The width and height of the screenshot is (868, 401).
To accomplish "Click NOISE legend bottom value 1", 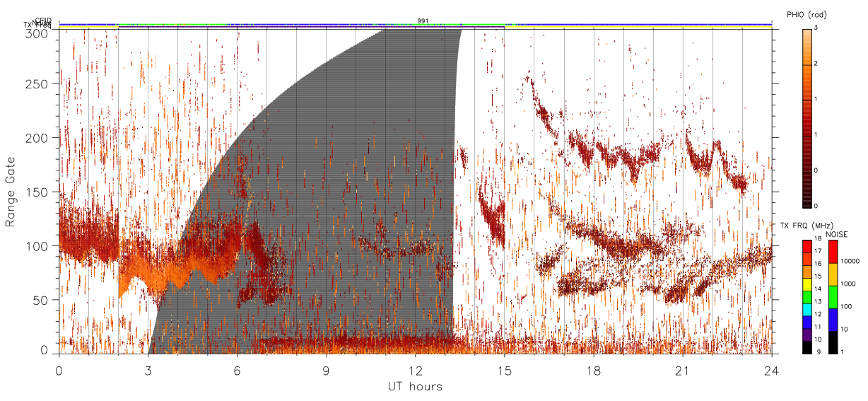I will click(842, 351).
